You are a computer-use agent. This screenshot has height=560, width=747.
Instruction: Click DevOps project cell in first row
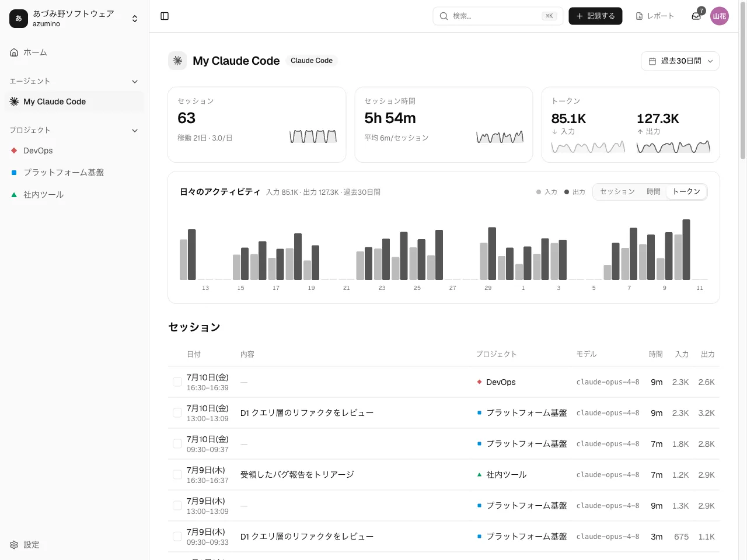tap(496, 382)
